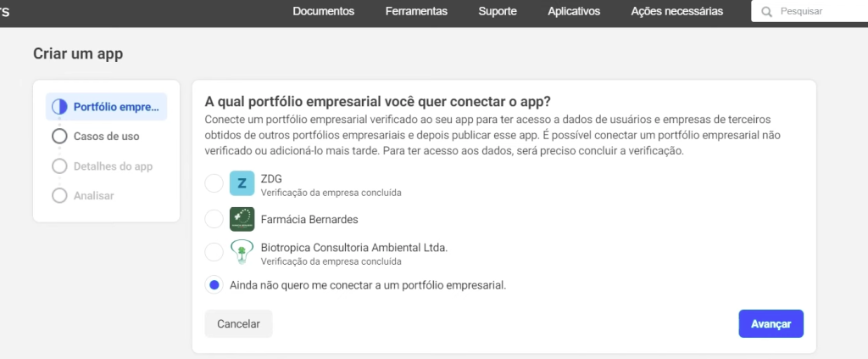Click the Farmácia Bernardes logo icon
The image size is (868, 359).
pos(242,219)
